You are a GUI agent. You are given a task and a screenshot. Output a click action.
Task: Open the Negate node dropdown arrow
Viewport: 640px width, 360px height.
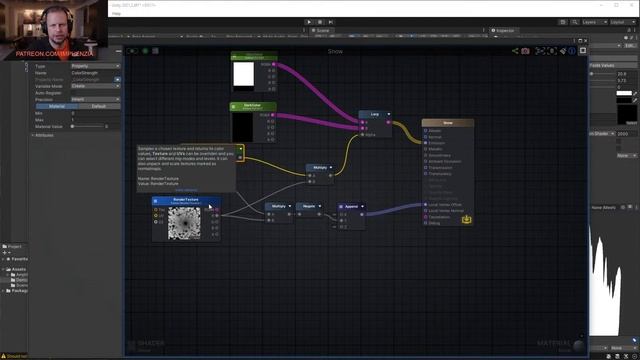tap(320, 207)
